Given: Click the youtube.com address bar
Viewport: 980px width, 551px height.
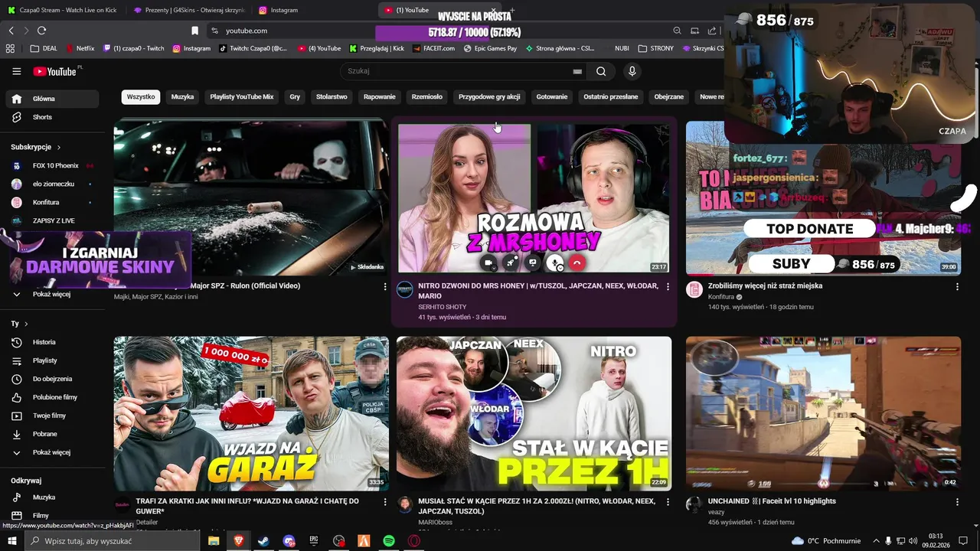Looking at the screenshot, I should coord(247,31).
